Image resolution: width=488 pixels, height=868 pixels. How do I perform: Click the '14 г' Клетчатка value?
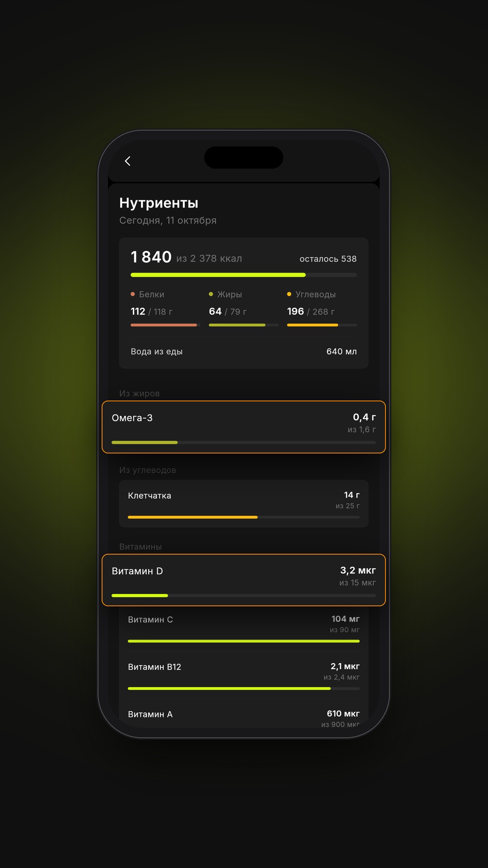[x=352, y=495]
